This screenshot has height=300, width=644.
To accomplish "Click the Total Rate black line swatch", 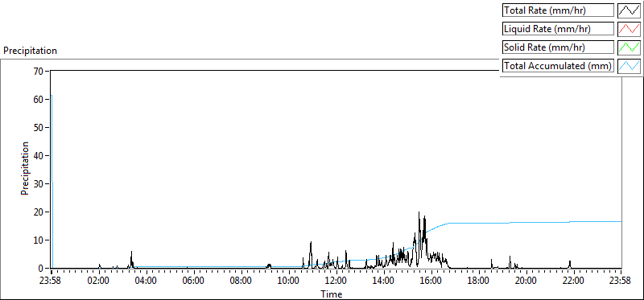I will tap(630, 10).
